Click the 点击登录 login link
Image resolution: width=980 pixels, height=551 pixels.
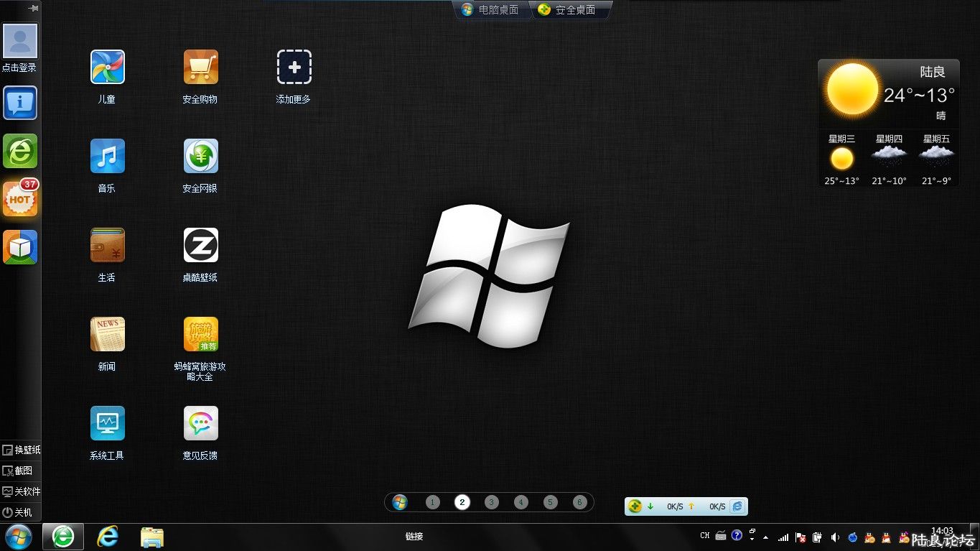tap(19, 68)
